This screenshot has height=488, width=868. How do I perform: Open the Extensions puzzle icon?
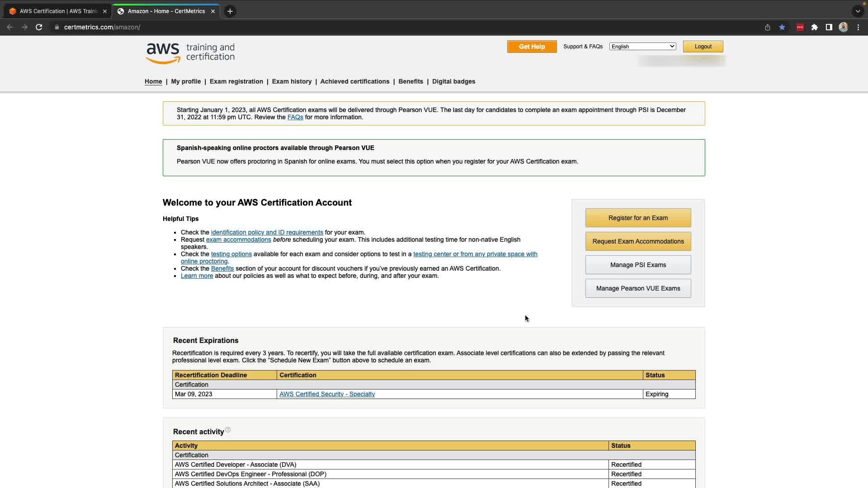(814, 27)
